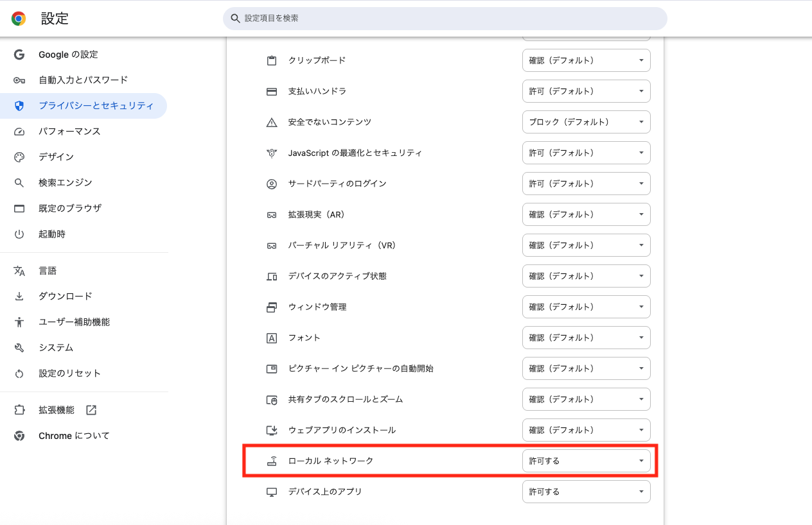812x525 pixels.
Task: Open the ウェブアプリのインストール dropdown
Action: pyautogui.click(x=587, y=430)
